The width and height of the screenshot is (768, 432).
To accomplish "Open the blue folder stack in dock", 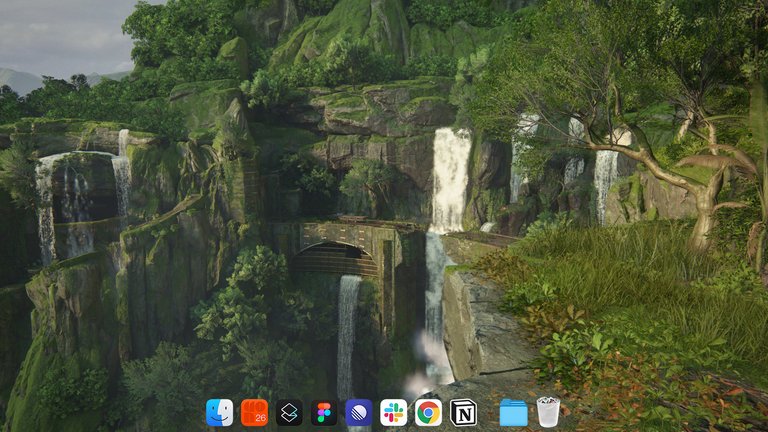I will [x=513, y=413].
